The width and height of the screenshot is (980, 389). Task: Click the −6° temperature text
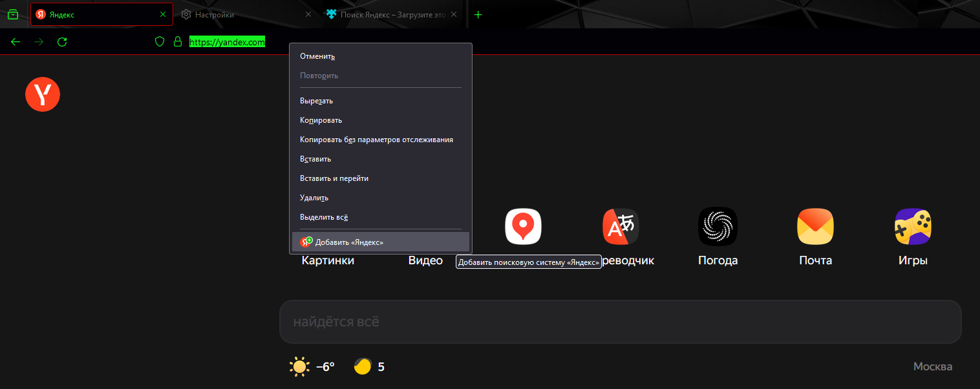click(325, 366)
